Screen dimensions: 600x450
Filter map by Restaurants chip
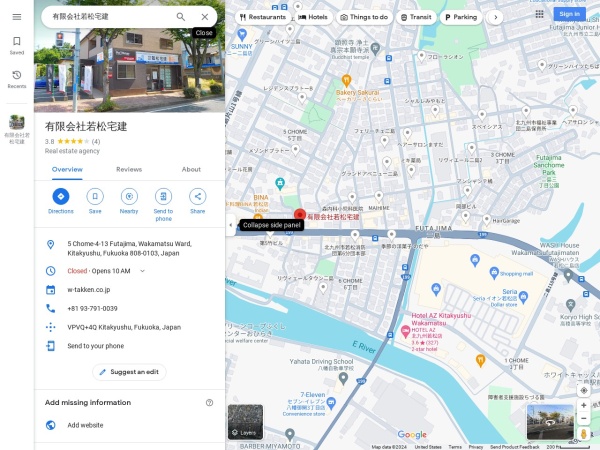(262, 17)
